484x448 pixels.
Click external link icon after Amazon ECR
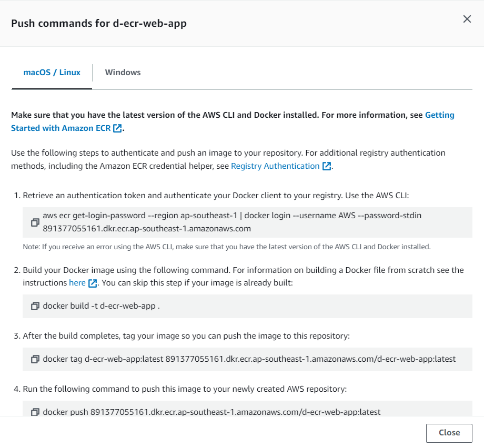coord(118,128)
